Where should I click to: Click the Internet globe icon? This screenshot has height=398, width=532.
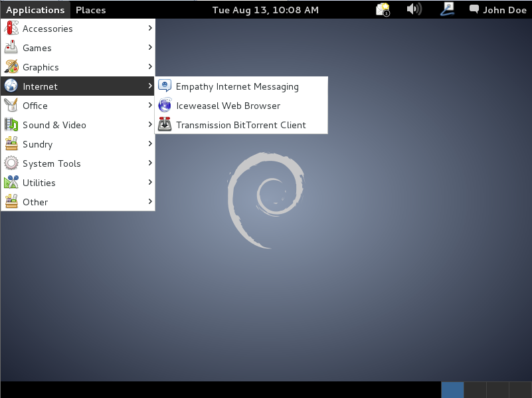11,86
